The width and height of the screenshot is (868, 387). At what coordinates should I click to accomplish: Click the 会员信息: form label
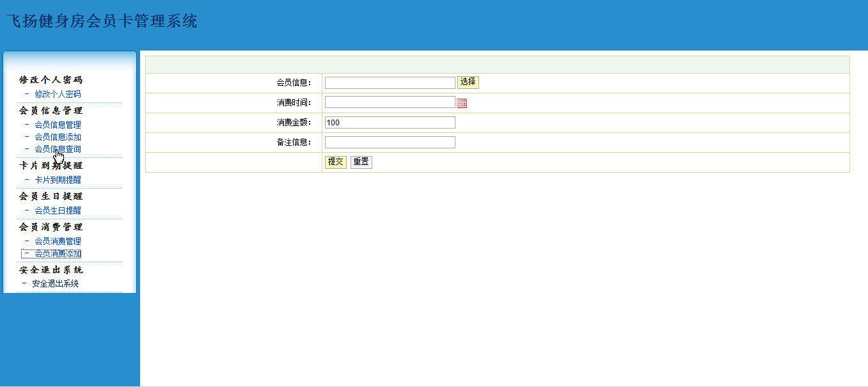point(294,83)
